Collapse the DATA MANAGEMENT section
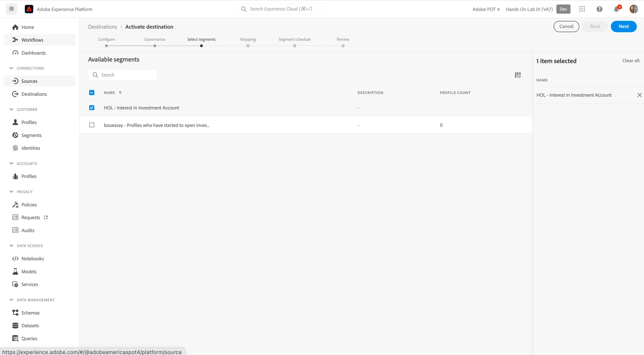 [x=11, y=300]
